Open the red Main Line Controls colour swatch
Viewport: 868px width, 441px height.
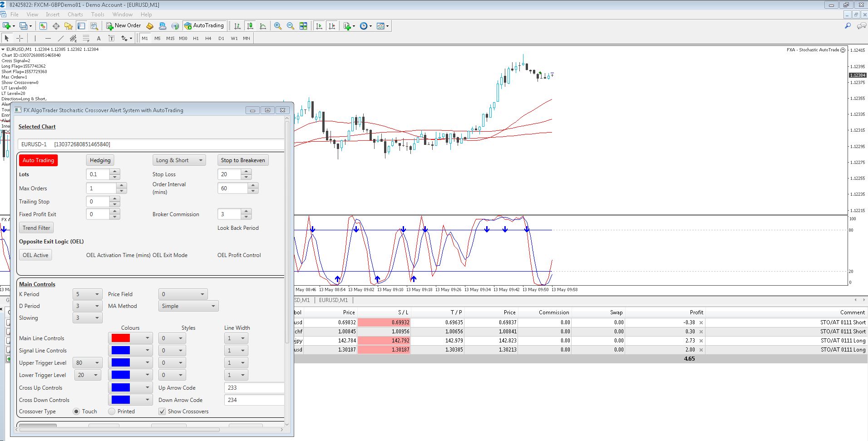[x=130, y=338]
